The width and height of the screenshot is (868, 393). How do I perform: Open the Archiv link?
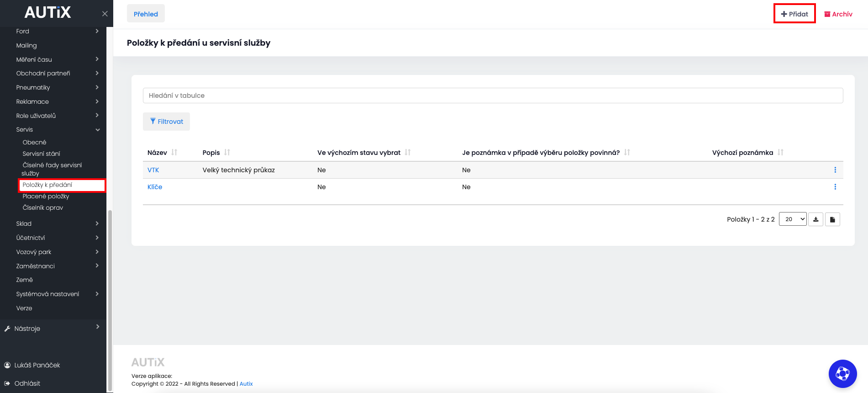coord(838,14)
